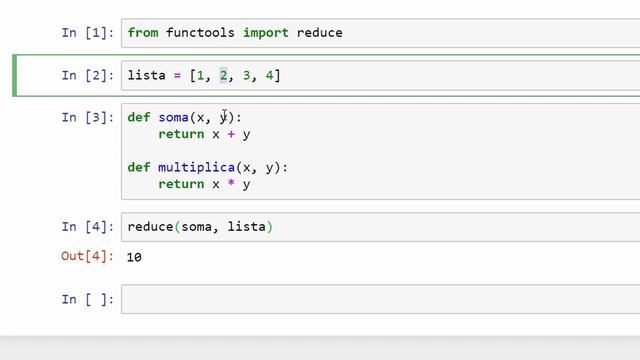Screen dimensions: 640x360
Task: Click the In [3]: prompt label
Action: tap(87, 118)
